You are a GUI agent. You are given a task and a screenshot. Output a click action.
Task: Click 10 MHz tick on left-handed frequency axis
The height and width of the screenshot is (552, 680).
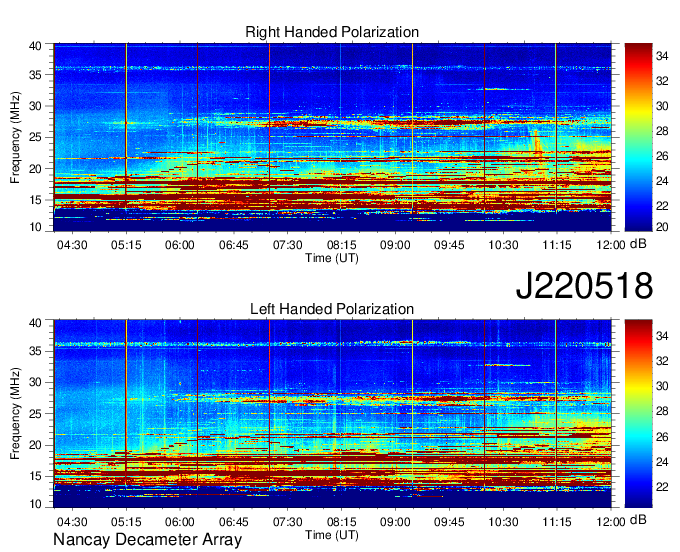[x=35, y=504]
